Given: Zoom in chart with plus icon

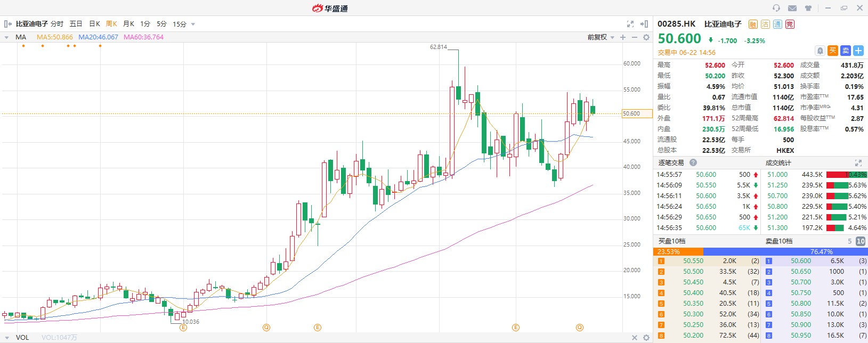Looking at the screenshot, I should coord(623,37).
